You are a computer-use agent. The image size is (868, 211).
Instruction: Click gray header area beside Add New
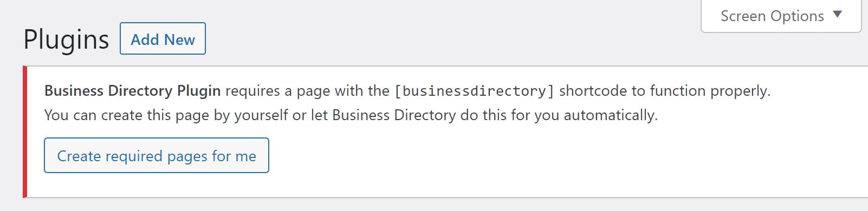coord(433,38)
